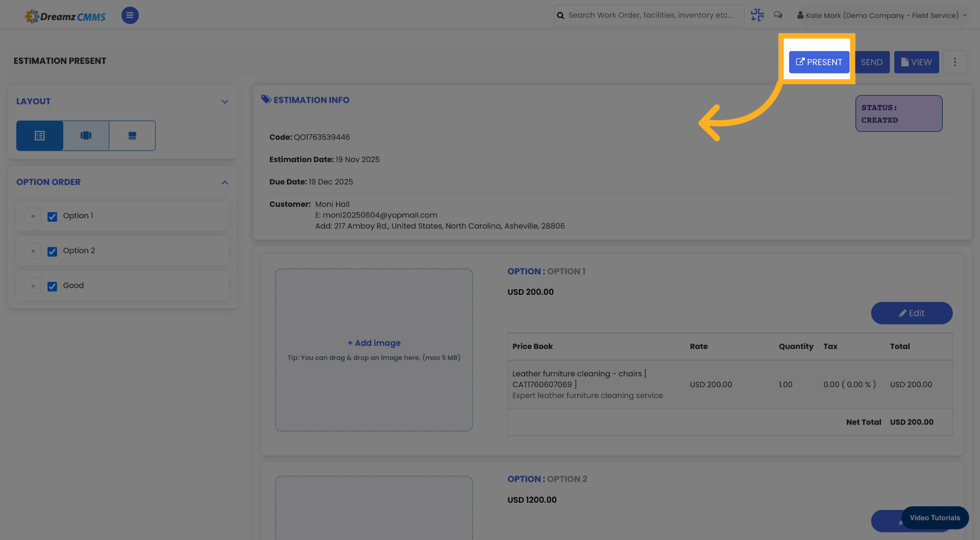Screen dimensions: 980x540
Task: Click the customer name Moni Hall
Action: 332,204
